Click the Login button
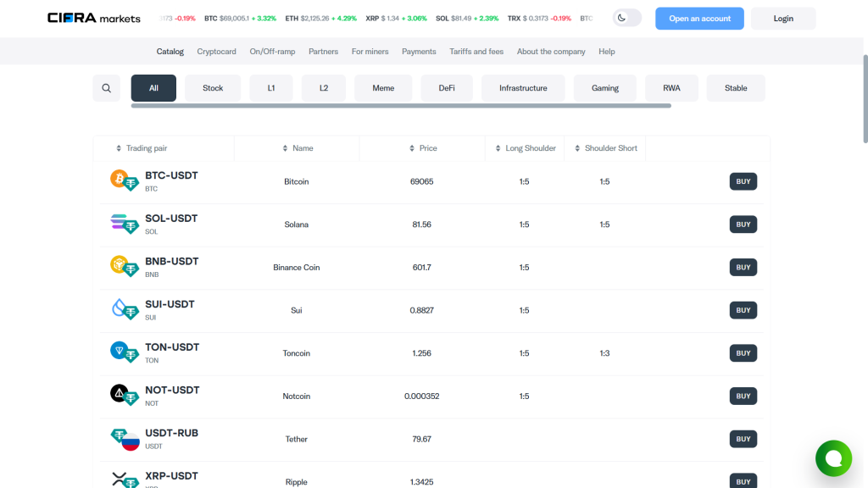Screen dimensions: 868x488 coord(782,18)
